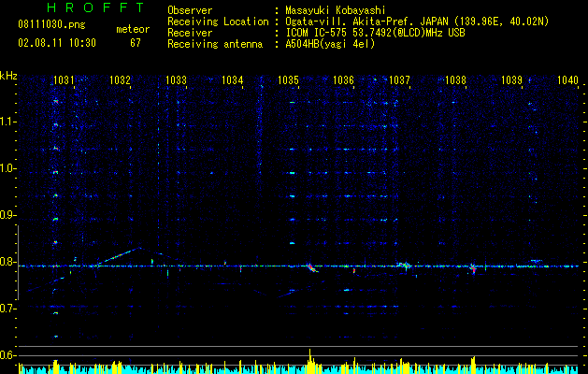Click the 0.6 kHz axis label
The height and width of the screenshot is (374, 588).
click(8, 355)
